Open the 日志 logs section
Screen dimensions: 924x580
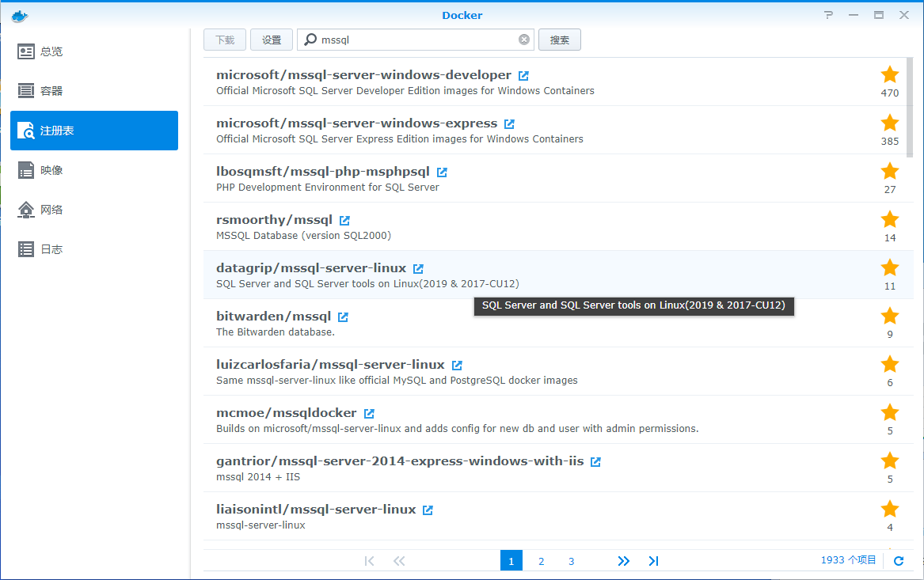point(94,249)
